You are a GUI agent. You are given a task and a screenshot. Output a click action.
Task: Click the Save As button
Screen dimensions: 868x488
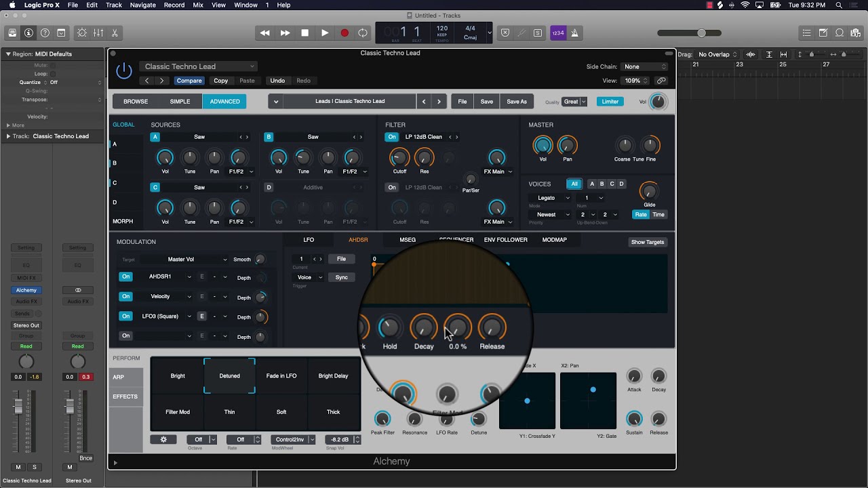point(517,102)
